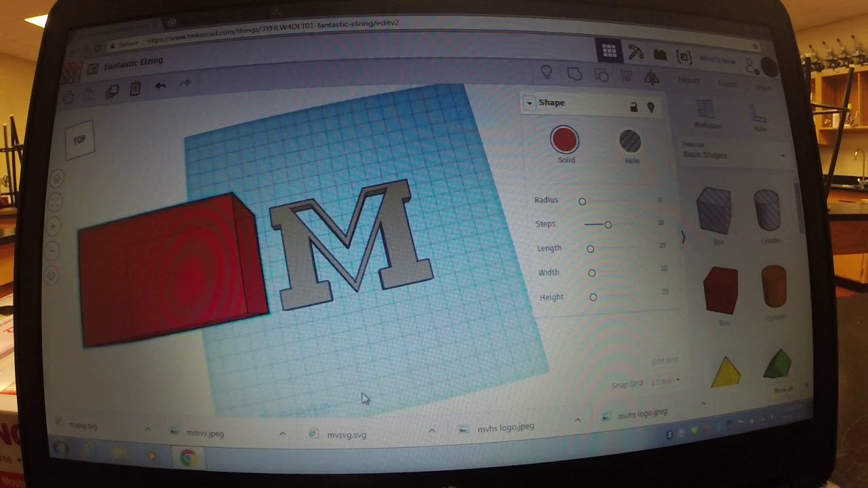The width and height of the screenshot is (868, 488).
Task: Open options arrow for first mvhs logo.jpeg download
Action: (x=577, y=420)
